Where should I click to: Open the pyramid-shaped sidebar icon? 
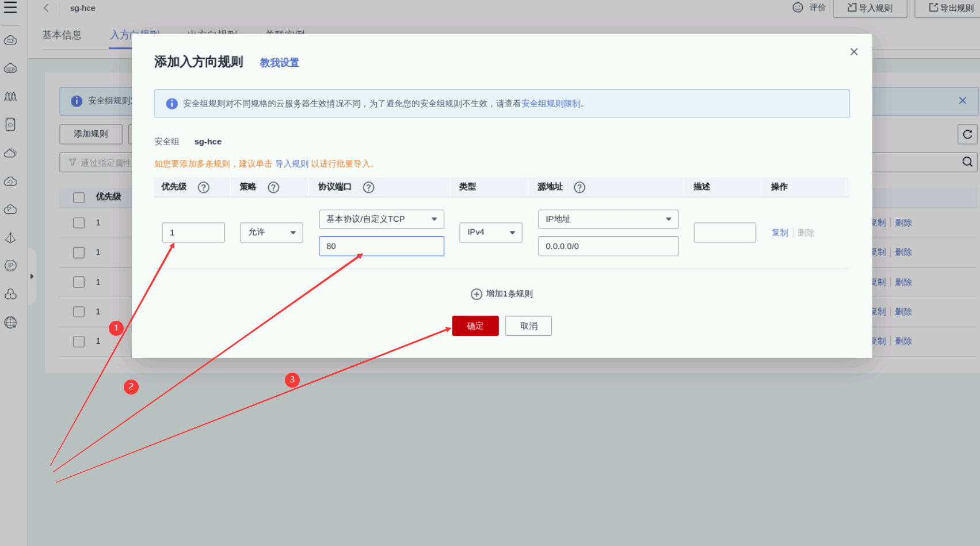pos(10,238)
